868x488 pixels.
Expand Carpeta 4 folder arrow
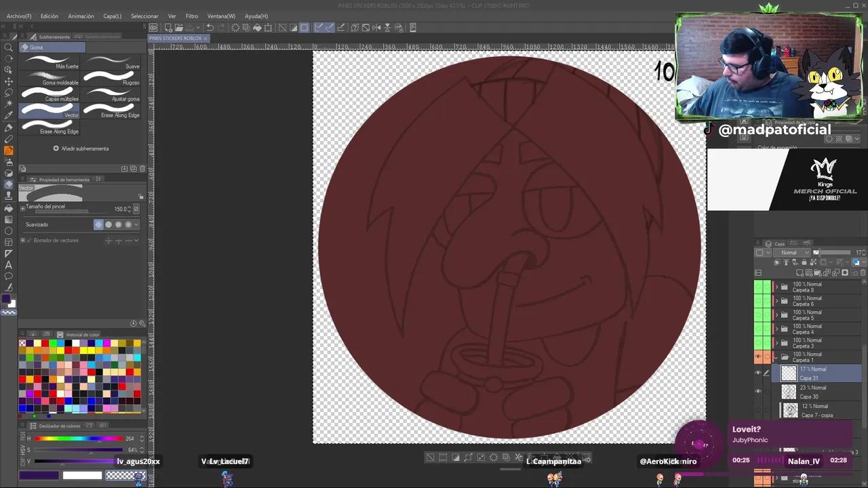point(776,329)
